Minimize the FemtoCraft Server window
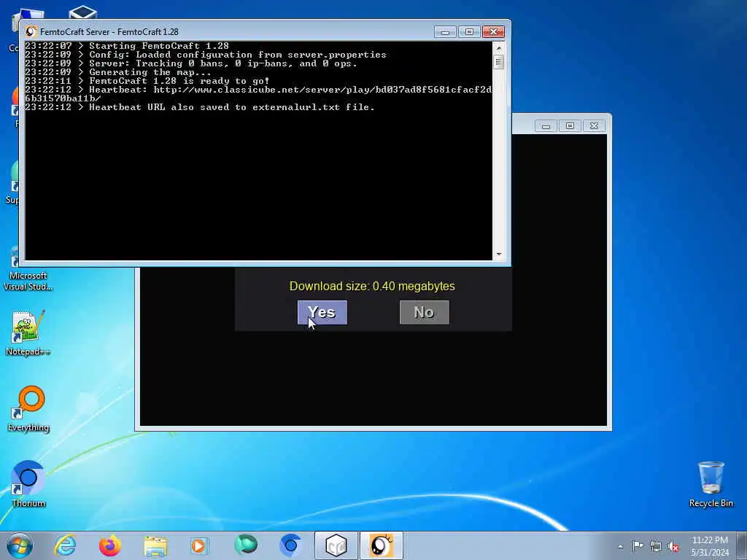This screenshot has width=747, height=560. point(445,32)
